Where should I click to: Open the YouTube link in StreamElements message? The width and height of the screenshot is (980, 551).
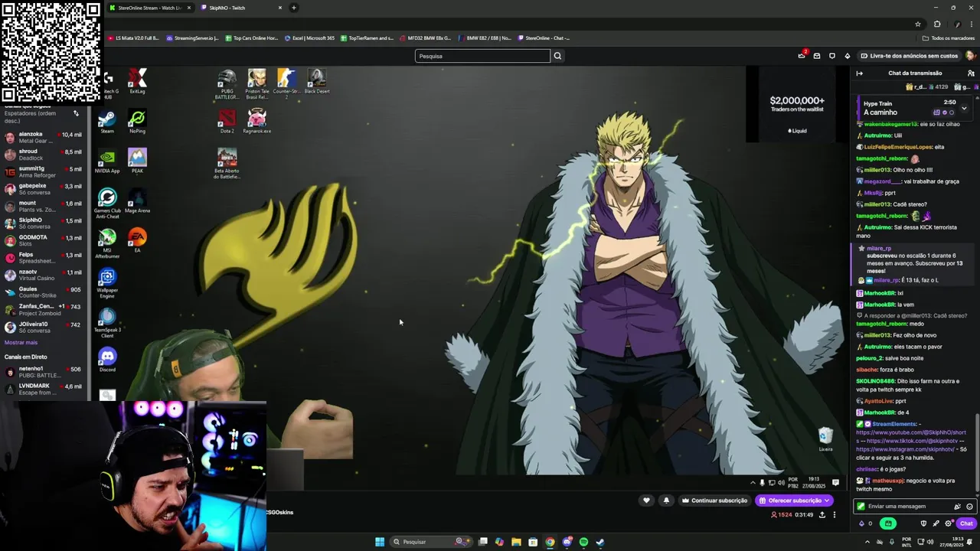tap(911, 432)
